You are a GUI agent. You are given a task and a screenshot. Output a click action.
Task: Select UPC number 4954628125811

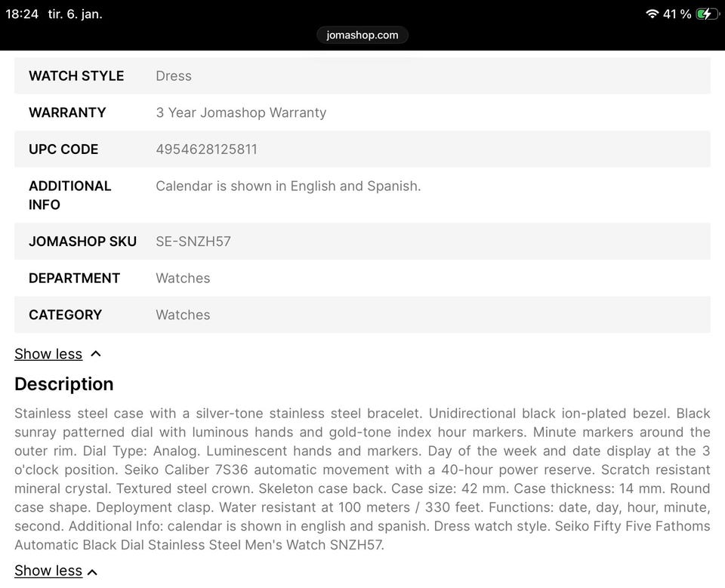coord(207,149)
